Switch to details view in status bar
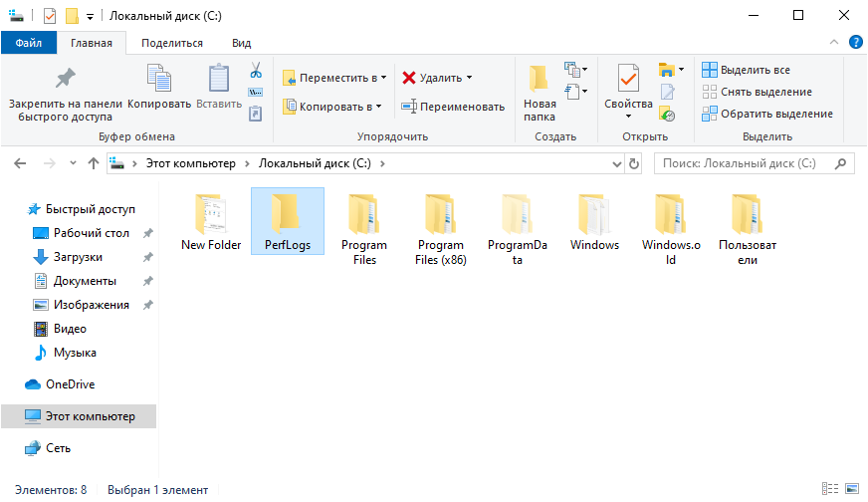 pos(829,489)
